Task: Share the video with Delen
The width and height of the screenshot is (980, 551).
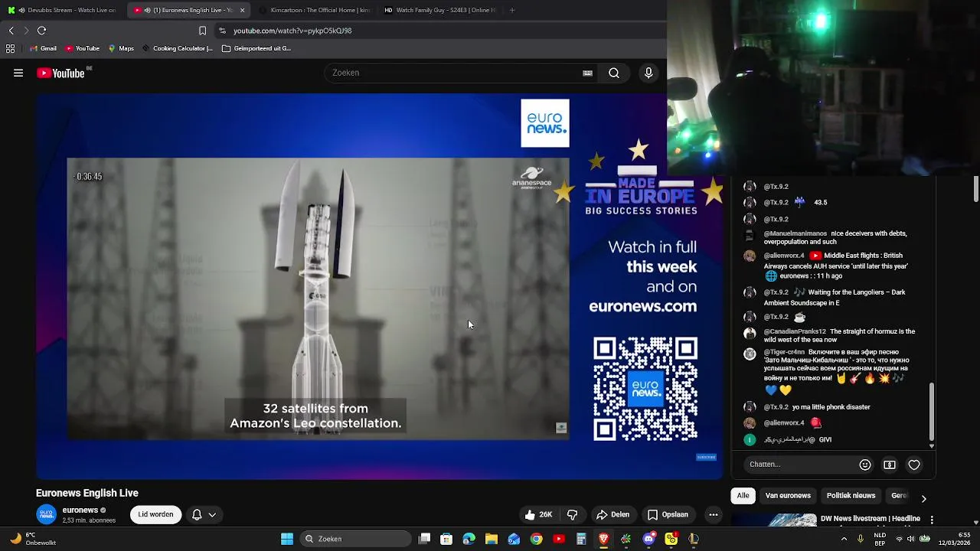Action: click(x=612, y=515)
